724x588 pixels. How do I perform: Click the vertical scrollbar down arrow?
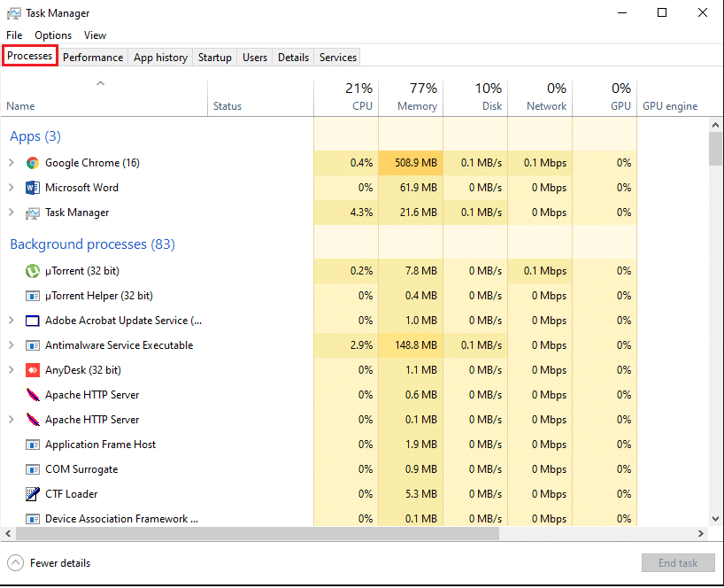(715, 518)
